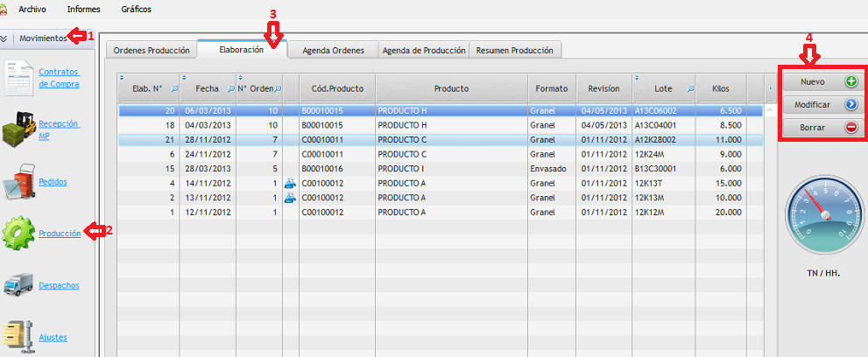Select row with lote 12K24M

(440, 154)
